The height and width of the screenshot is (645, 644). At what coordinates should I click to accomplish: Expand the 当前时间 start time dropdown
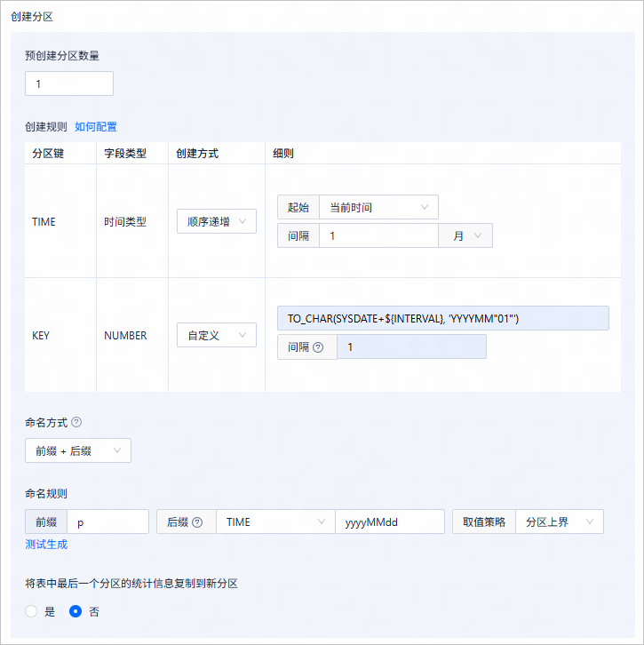[x=378, y=207]
